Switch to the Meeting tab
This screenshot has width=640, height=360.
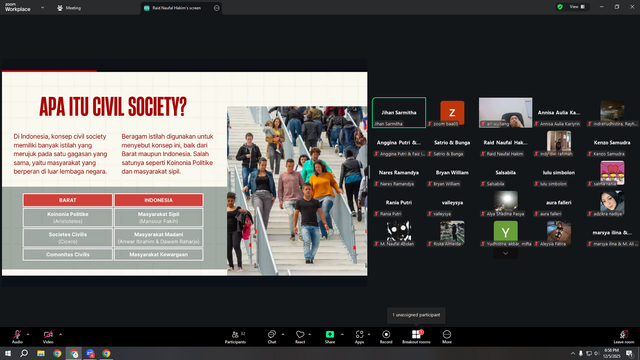click(x=69, y=8)
